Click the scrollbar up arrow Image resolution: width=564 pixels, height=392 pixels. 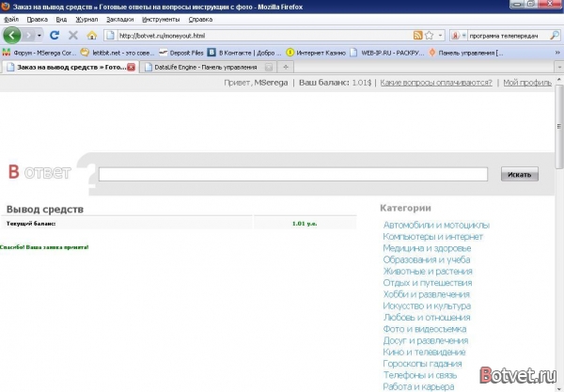point(559,80)
